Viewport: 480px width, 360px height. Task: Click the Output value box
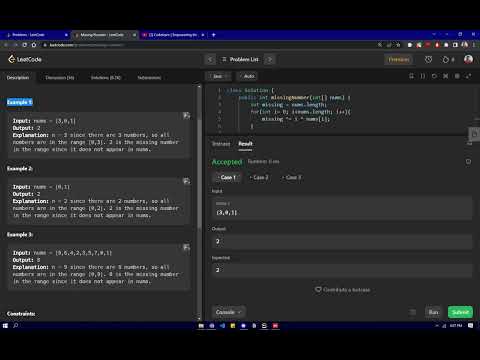click(x=342, y=241)
